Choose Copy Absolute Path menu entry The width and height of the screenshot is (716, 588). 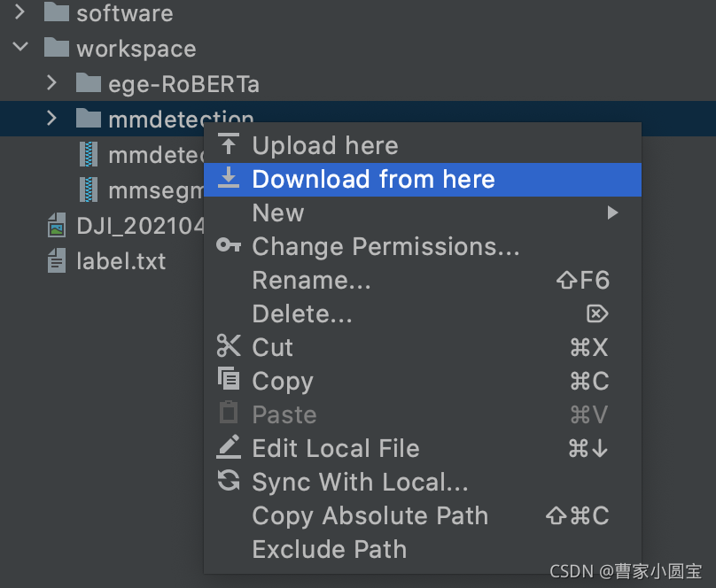click(x=423, y=516)
